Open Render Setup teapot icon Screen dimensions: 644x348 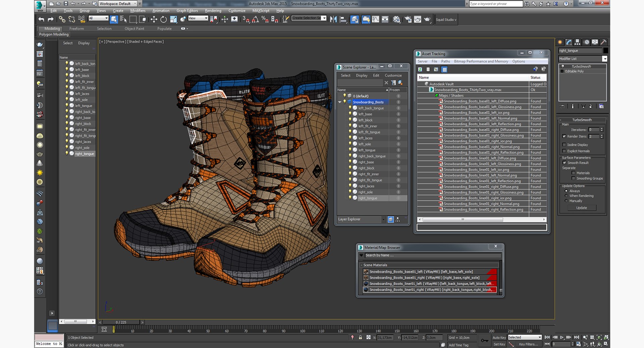pyautogui.click(x=408, y=19)
